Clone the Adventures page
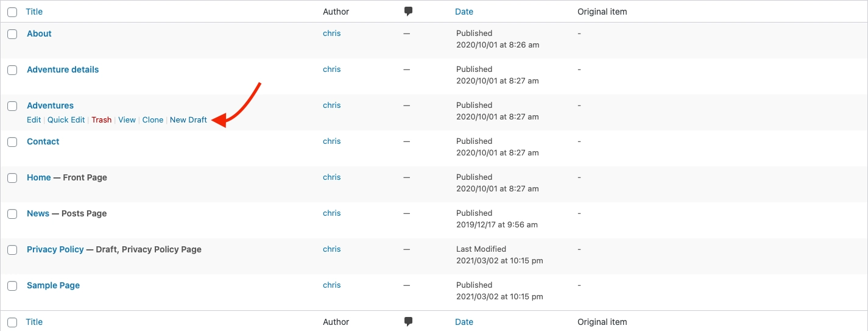This screenshot has width=868, height=331. click(153, 120)
